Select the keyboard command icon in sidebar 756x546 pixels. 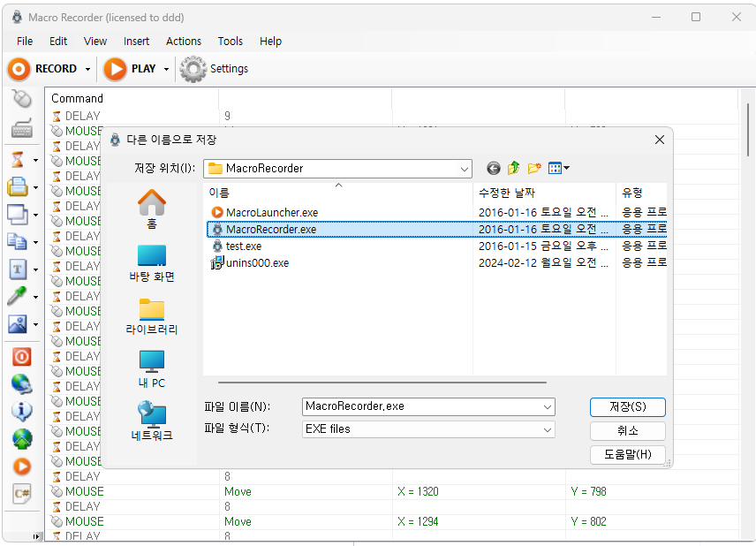(21, 129)
